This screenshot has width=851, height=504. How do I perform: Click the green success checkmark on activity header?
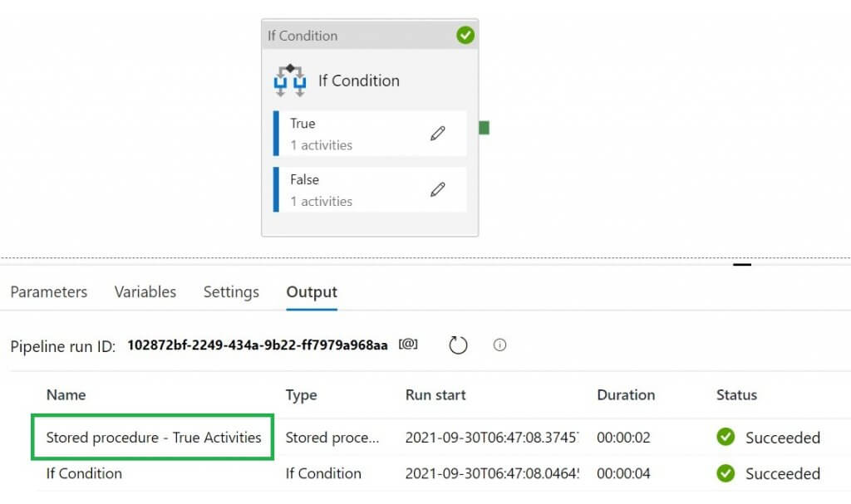[x=465, y=35]
